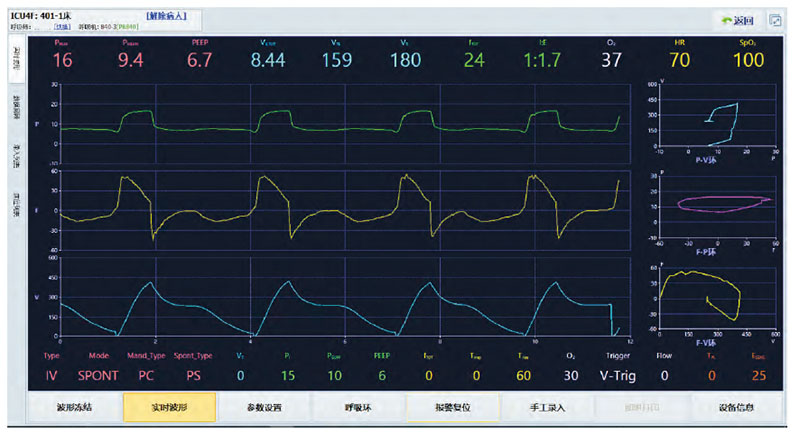Click the Mand_Type value PC
This screenshot has height=434, width=800.
point(146,376)
